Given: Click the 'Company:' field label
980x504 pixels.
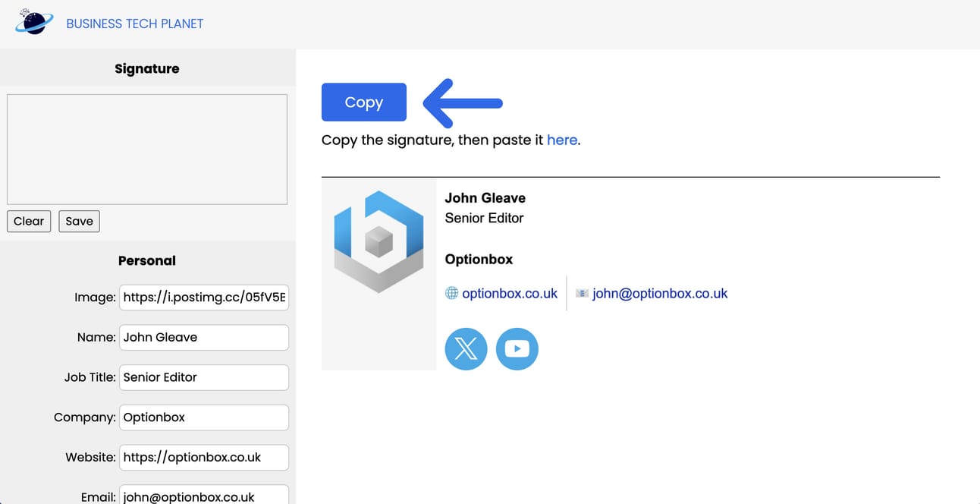Looking at the screenshot, I should (85, 417).
